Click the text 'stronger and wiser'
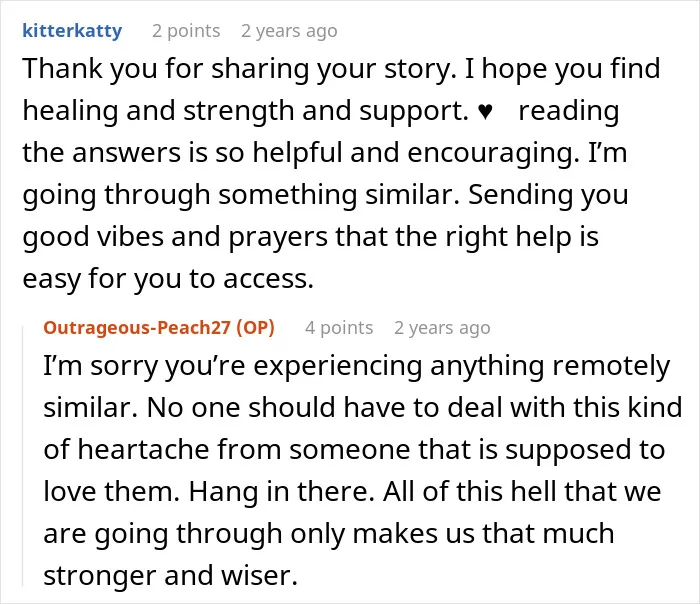Image resolution: width=700 pixels, height=604 pixels. [171, 575]
